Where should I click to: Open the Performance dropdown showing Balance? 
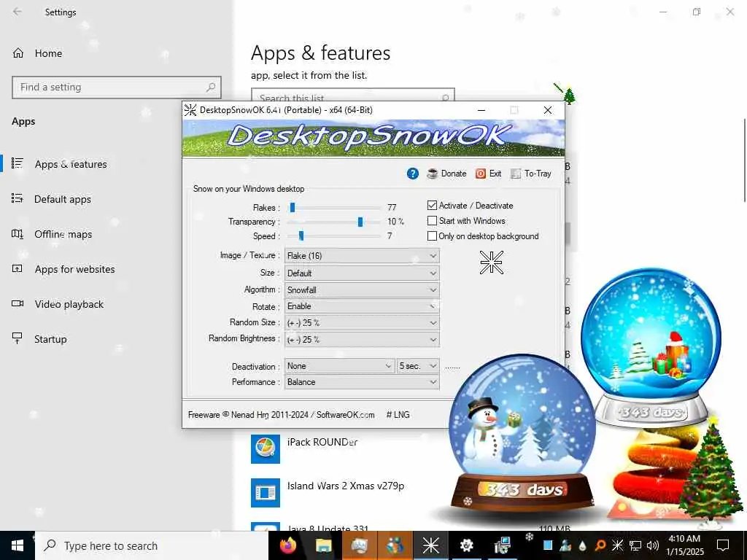362,382
